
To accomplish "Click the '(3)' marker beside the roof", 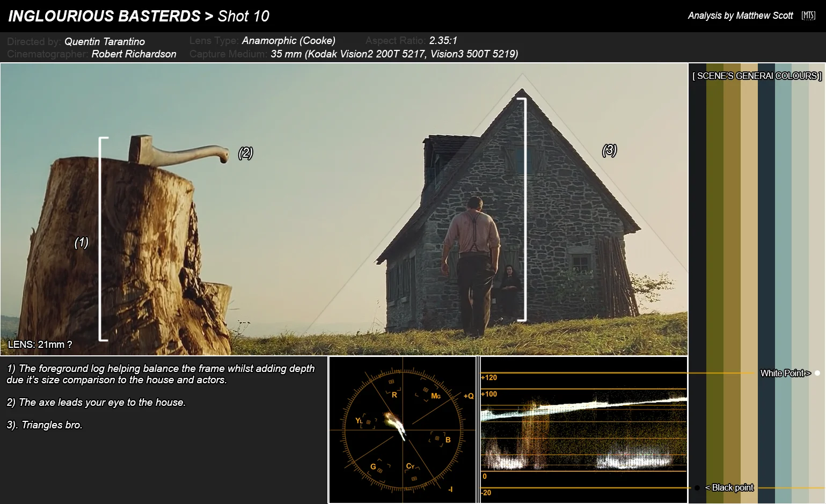I will (610, 150).
